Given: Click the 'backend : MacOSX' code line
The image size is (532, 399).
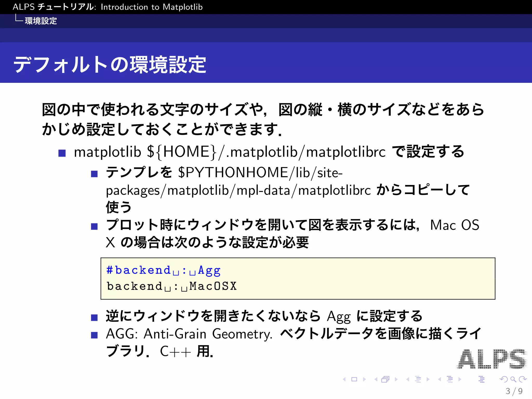Looking at the screenshot, I should 172,286.
